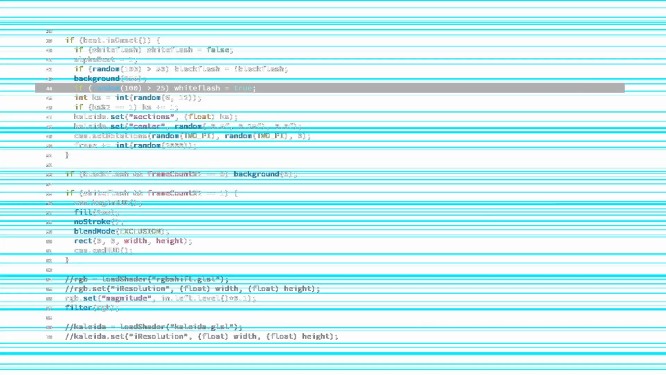
Task: Click the "magnitude" string in rgb.set
Action: (126, 298)
